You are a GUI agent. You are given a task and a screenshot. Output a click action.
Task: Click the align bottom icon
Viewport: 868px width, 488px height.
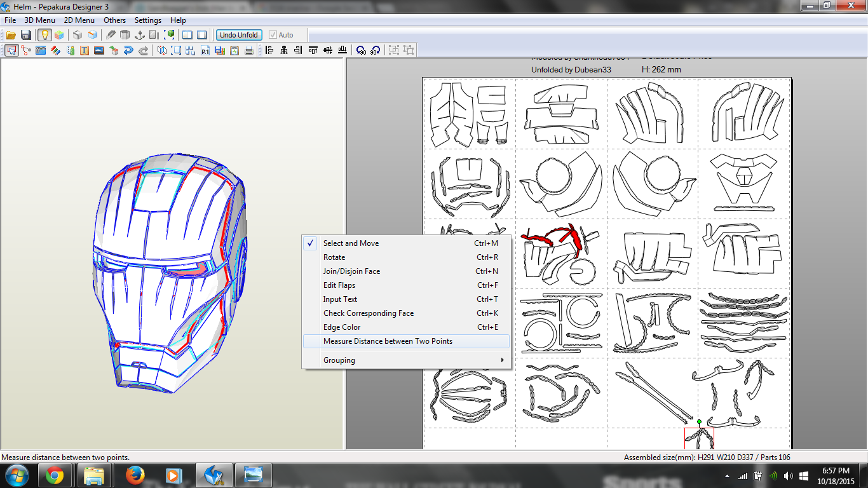(342, 50)
